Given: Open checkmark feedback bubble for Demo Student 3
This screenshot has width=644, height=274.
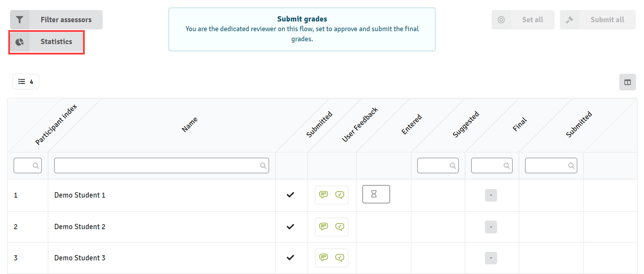Looking at the screenshot, I should 340,258.
